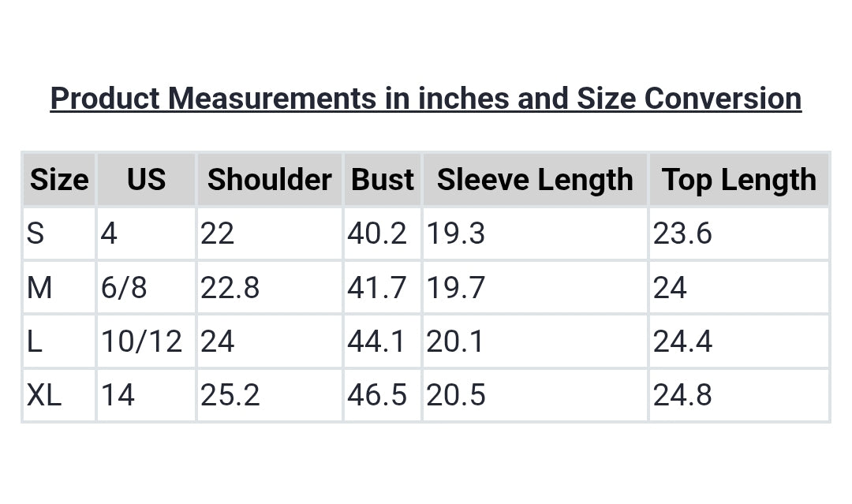Click the 19.7 sleeve length value
This screenshot has width=852, height=504.
click(x=456, y=288)
